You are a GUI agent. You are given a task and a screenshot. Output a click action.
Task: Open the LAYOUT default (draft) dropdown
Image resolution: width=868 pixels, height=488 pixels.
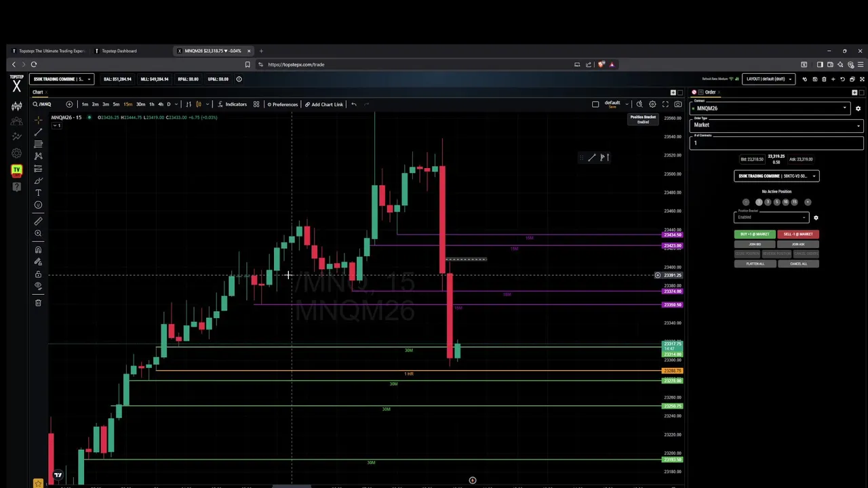tap(770, 79)
